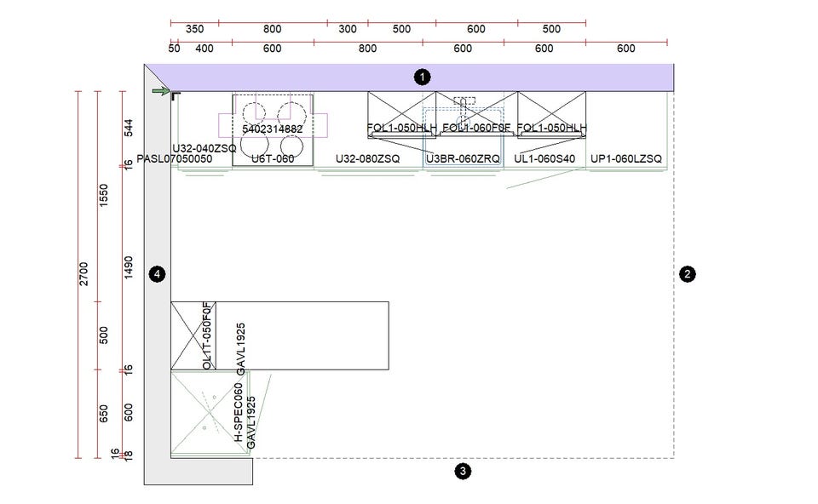
Task: Click the 1490 vertical dimension label
Action: click(129, 267)
